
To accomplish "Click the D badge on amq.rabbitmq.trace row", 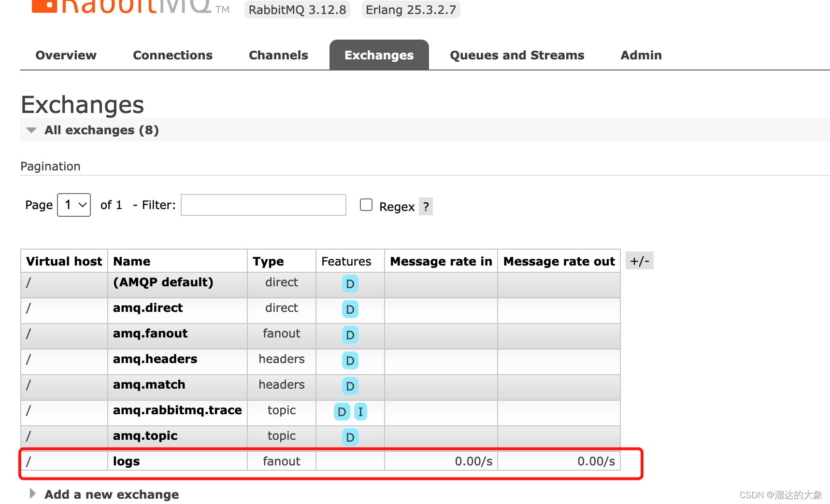I will point(342,412).
